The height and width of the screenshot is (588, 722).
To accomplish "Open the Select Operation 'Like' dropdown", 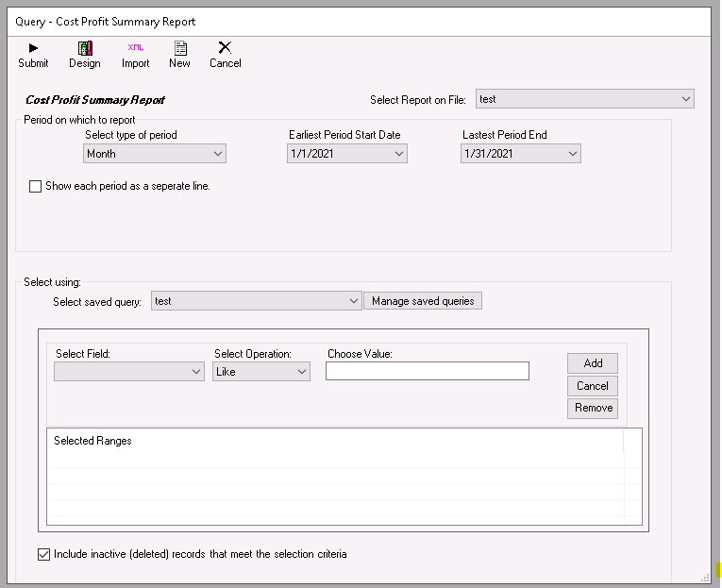I will [x=261, y=372].
